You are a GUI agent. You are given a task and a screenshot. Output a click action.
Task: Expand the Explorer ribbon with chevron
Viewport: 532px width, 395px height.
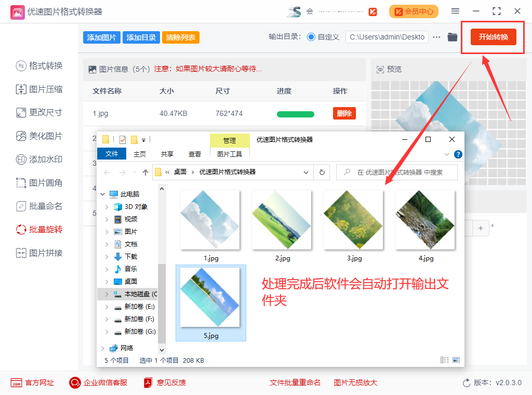[447, 154]
